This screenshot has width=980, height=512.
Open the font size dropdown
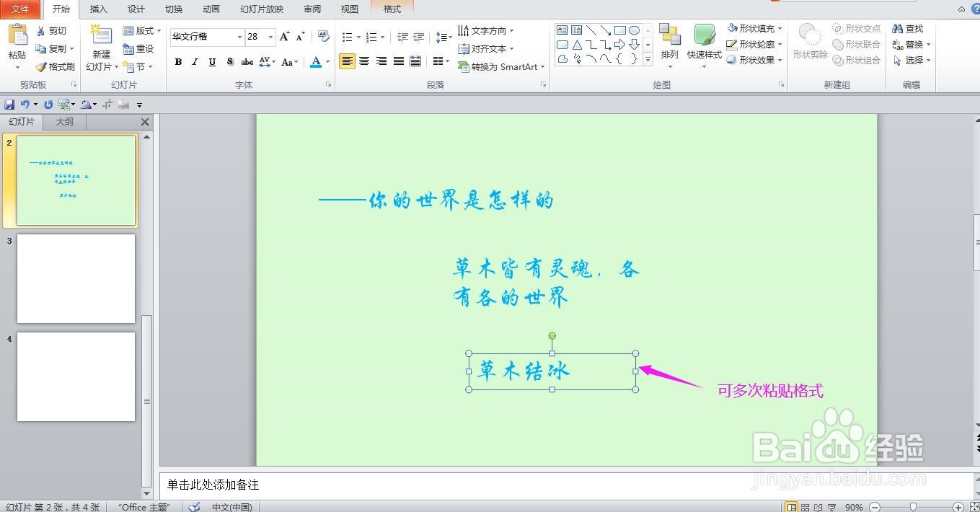[x=271, y=36]
